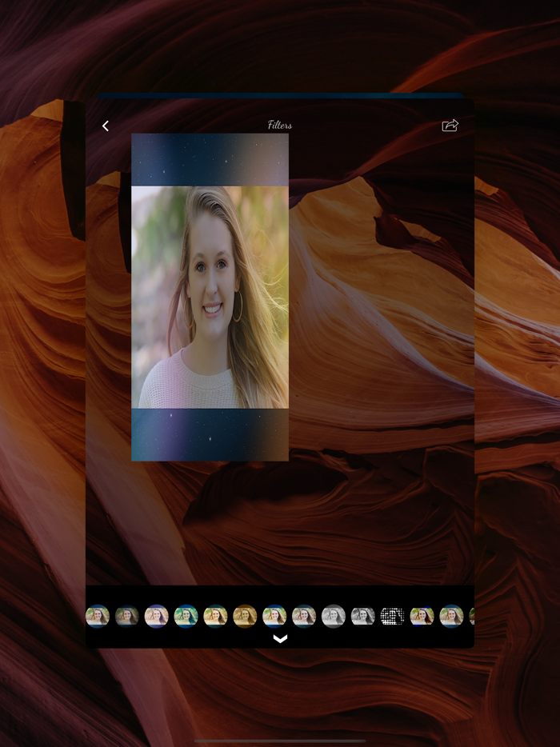The height and width of the screenshot is (747, 560).
Task: Select the fourth teal-tinted filter thumbnail
Action: (x=186, y=616)
